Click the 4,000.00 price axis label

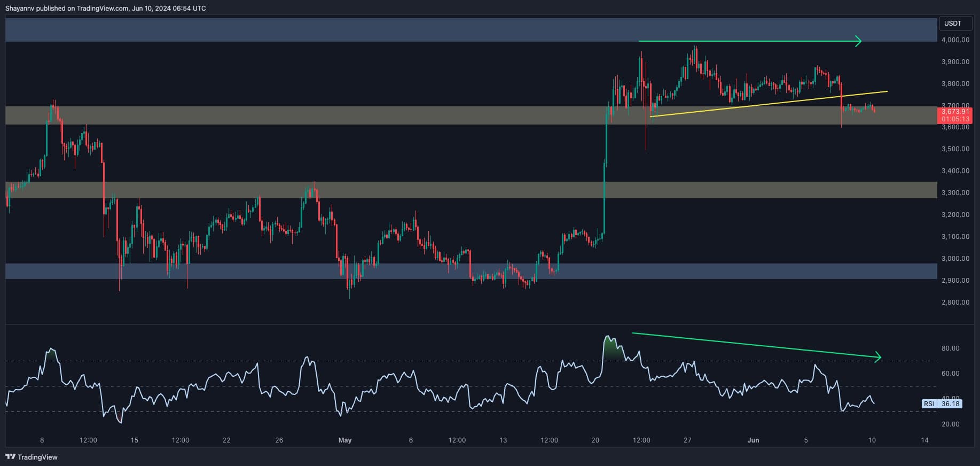955,40
